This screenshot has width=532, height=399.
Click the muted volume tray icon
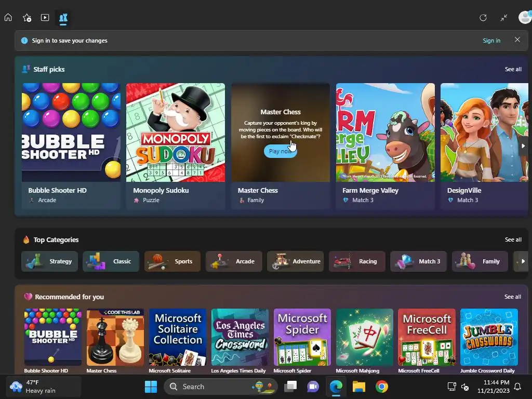click(465, 387)
